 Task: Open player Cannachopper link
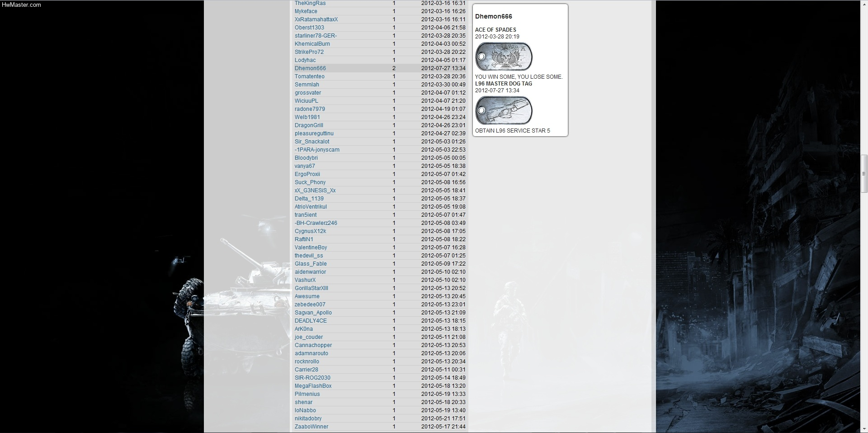pos(313,345)
